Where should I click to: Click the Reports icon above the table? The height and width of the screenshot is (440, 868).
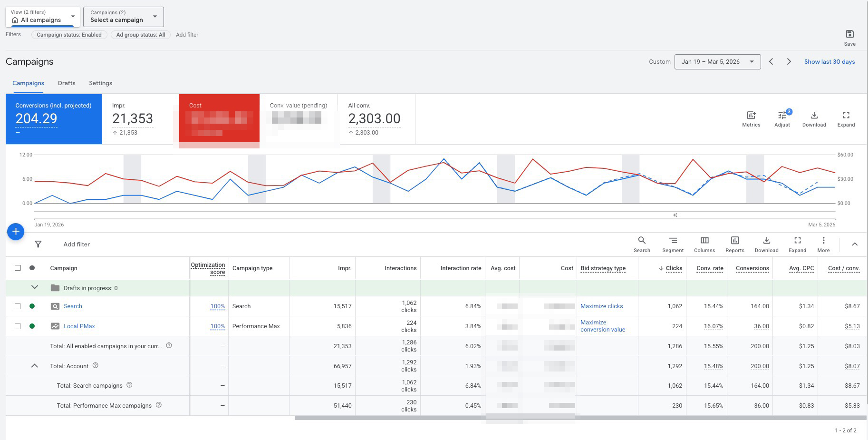(x=735, y=244)
